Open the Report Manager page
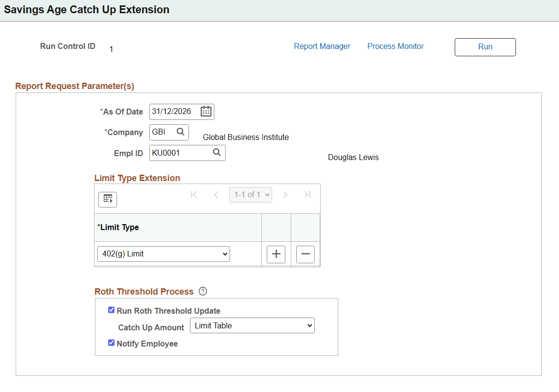This screenshot has width=559, height=392. 322,46
